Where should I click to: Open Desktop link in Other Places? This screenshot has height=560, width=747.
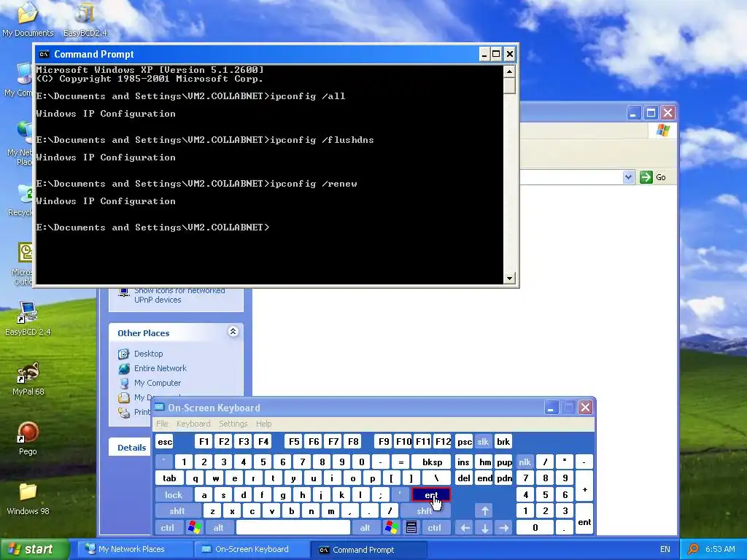coord(148,354)
